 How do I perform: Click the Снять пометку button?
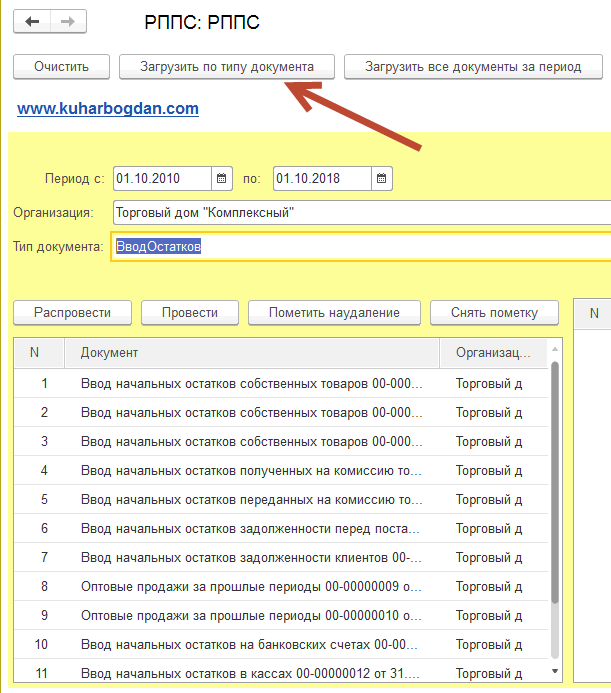point(495,312)
